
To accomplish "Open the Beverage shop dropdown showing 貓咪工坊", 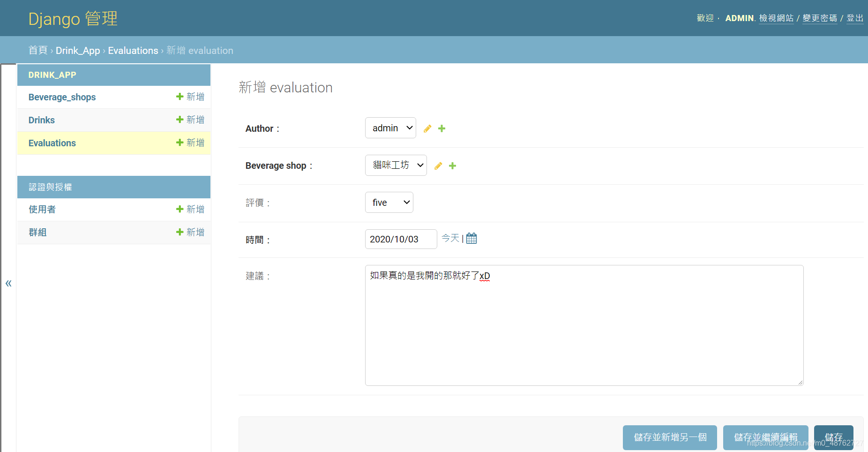I will (x=396, y=165).
